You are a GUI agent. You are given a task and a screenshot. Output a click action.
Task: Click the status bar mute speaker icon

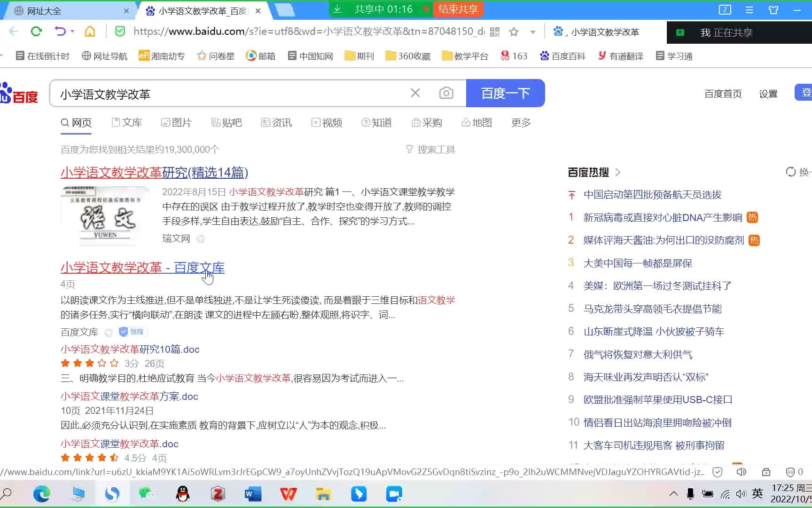[742, 472]
